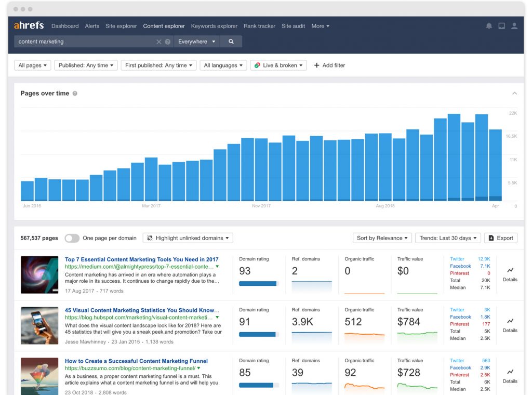Switch to the Keywords explorer tab
Viewport: 532px width, 395px height.
tap(214, 25)
